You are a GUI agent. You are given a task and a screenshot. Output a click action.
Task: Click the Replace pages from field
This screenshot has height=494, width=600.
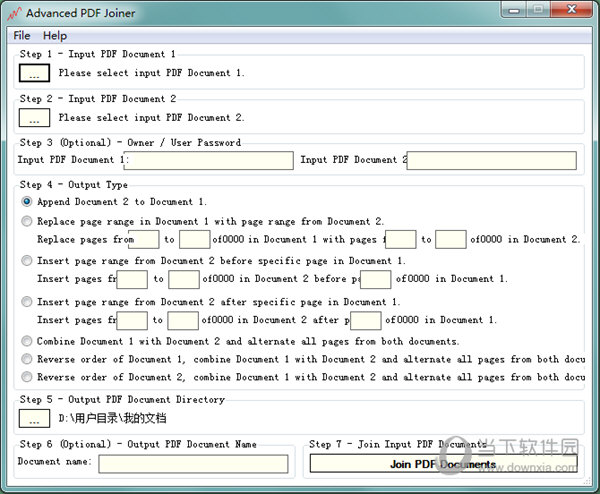pyautogui.click(x=143, y=240)
